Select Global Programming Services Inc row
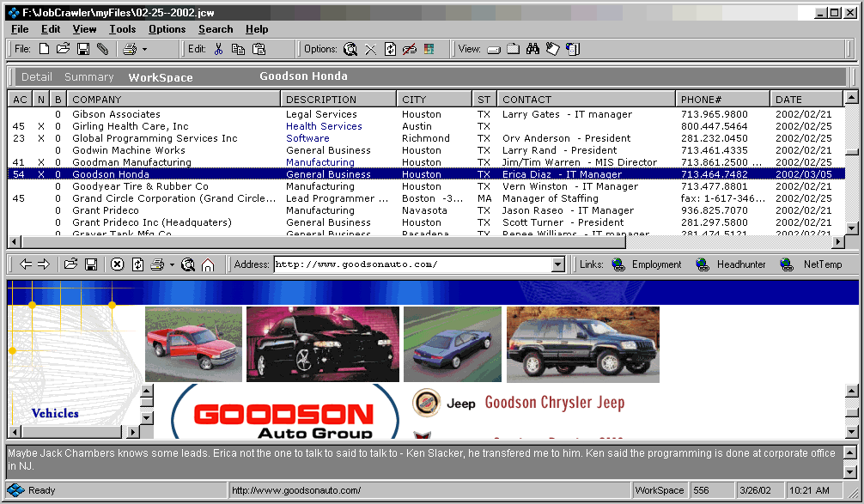This screenshot has height=504, width=864. click(425, 138)
